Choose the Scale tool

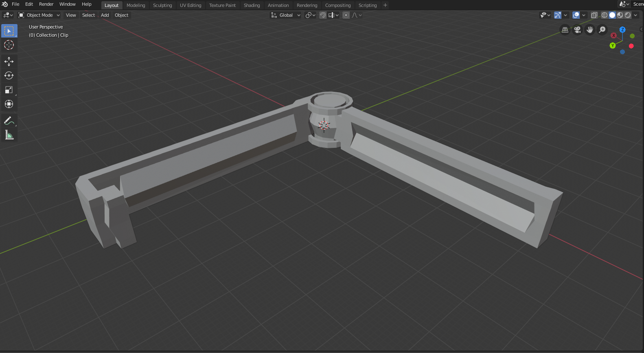9,90
